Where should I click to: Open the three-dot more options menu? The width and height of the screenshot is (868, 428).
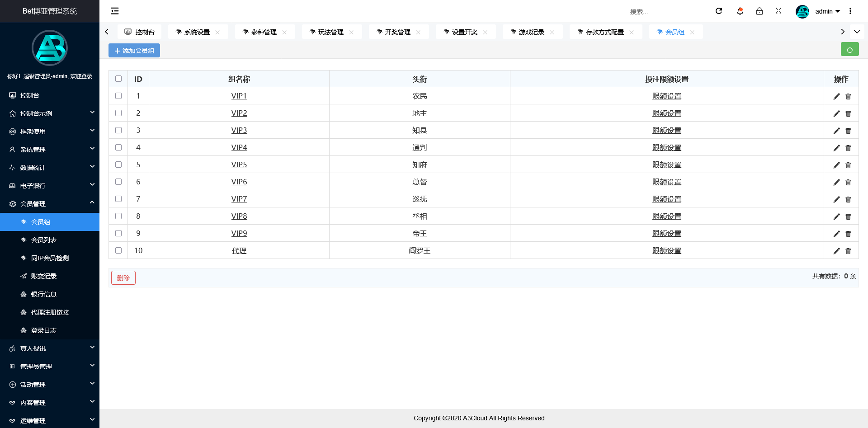pos(850,11)
